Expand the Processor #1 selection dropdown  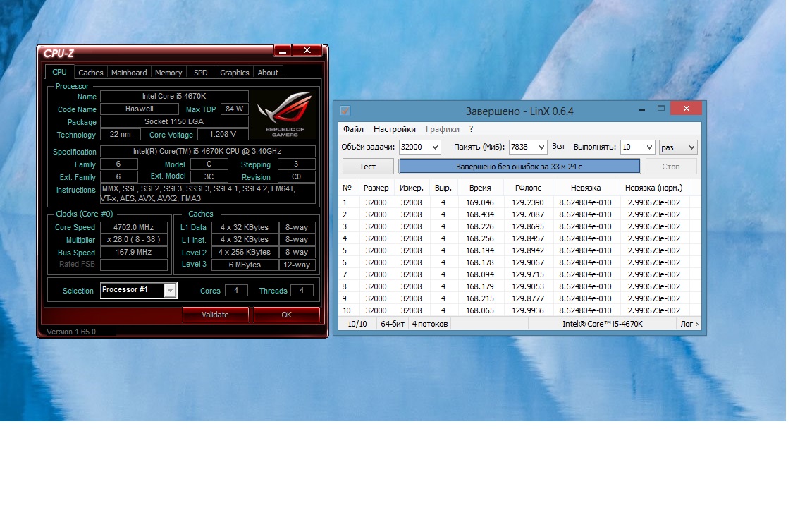pyautogui.click(x=170, y=291)
